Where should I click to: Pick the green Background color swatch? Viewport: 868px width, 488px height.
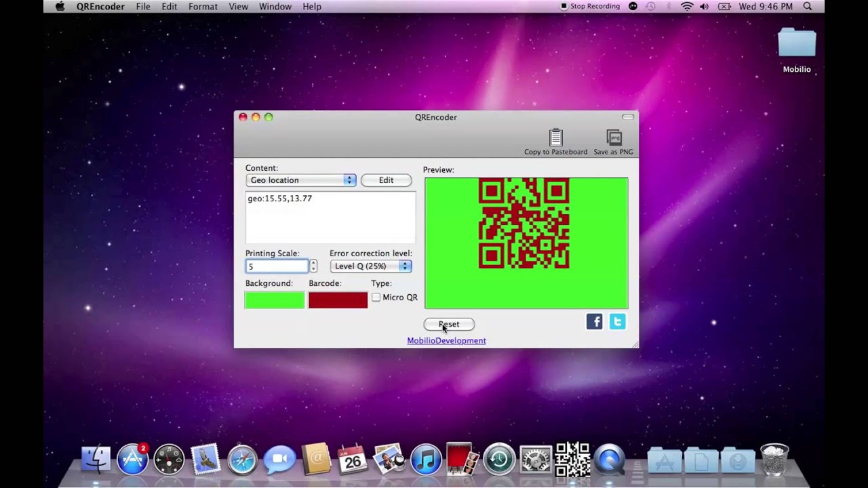click(275, 300)
